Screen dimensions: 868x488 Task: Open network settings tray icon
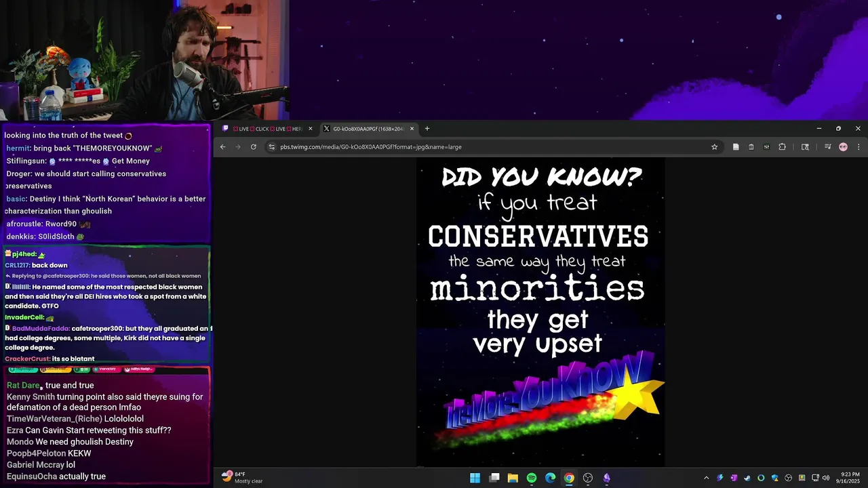pyautogui.click(x=816, y=478)
